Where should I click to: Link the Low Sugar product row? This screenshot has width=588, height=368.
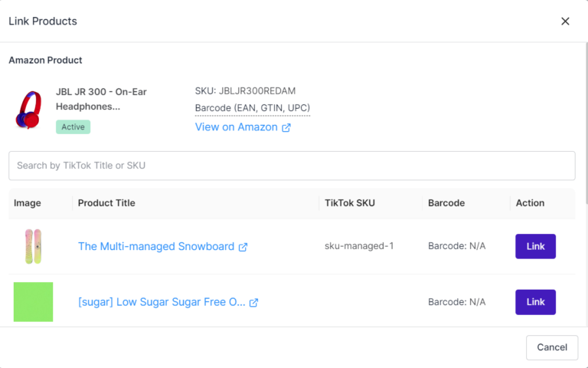535,302
